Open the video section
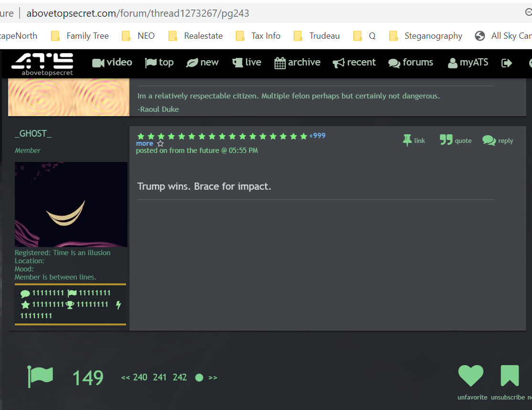This screenshot has width=532, height=410. pos(112,63)
